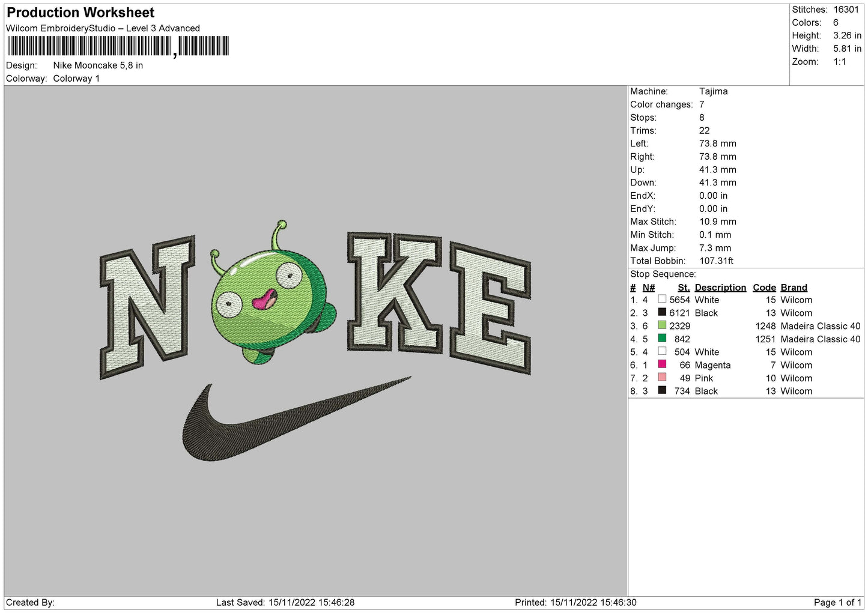Image resolution: width=868 pixels, height=613 pixels.
Task: Click 'Madeira Classic 40' brand for code 1248
Action: pos(821,326)
